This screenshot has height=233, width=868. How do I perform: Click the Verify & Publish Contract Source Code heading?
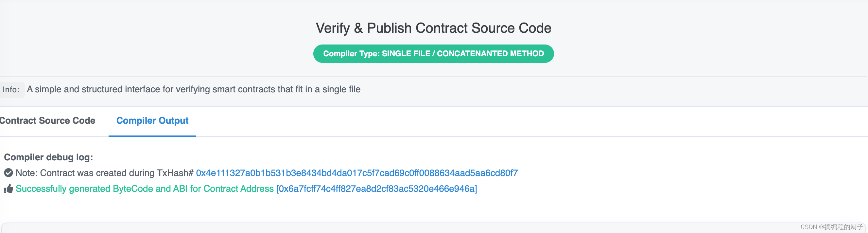point(433,28)
